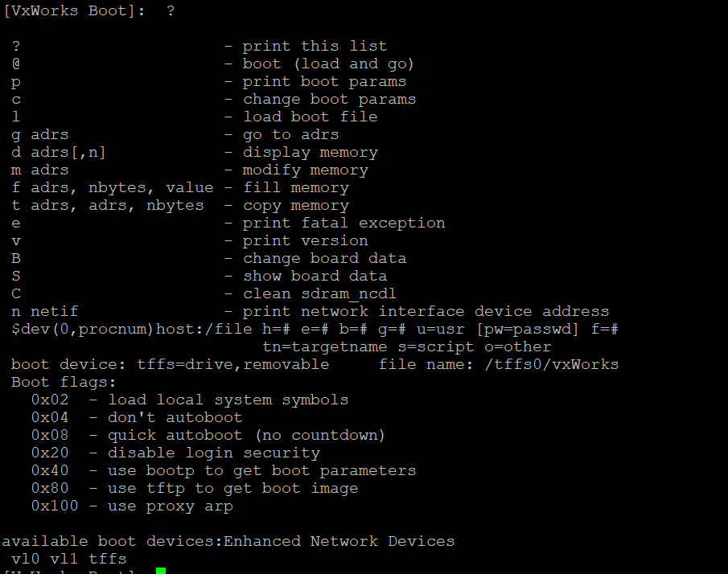Click the "fill memory" command text
This screenshot has width=728, height=574.
tap(295, 188)
